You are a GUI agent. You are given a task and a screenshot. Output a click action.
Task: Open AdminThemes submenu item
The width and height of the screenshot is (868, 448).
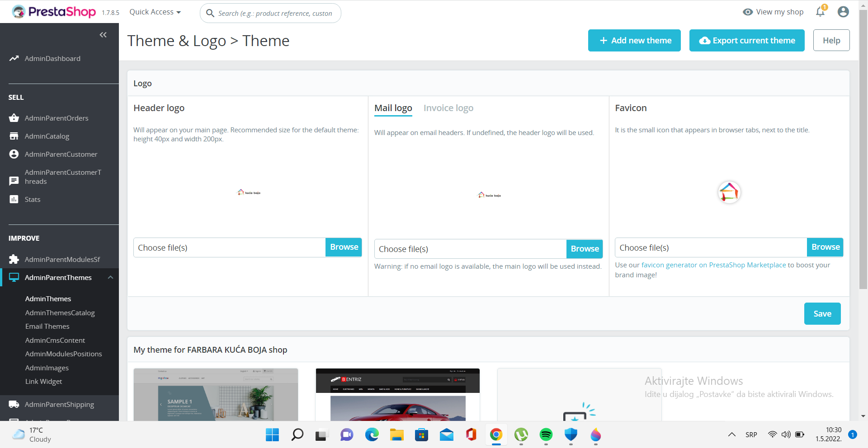tap(48, 299)
